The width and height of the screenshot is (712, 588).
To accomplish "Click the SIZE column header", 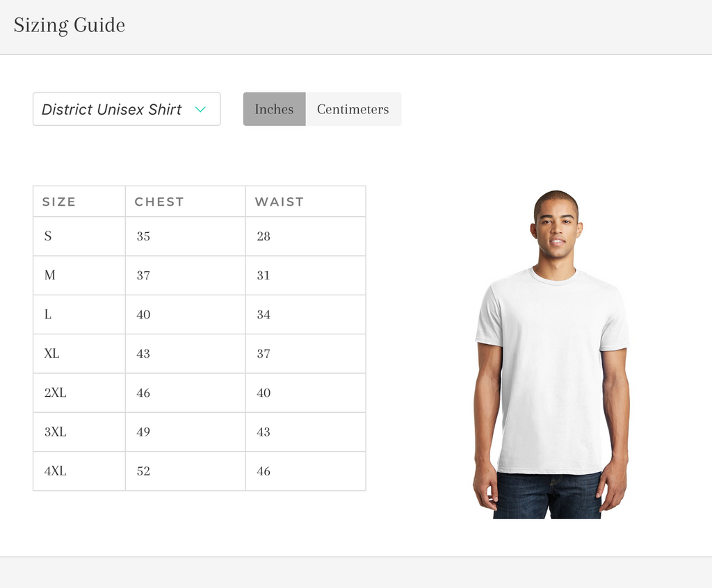I will 59,202.
